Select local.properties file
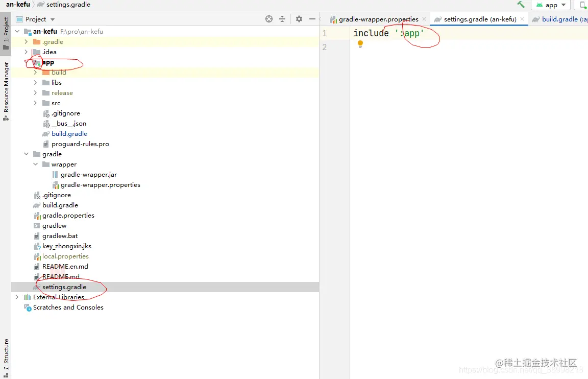Image resolution: width=588 pixels, height=379 pixels. tap(66, 256)
